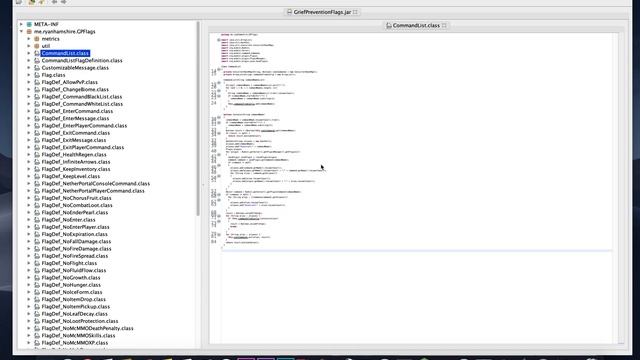Click the FlagDef_EnterCommand.class file icon
Screen dimensions: 640x360
point(37,111)
